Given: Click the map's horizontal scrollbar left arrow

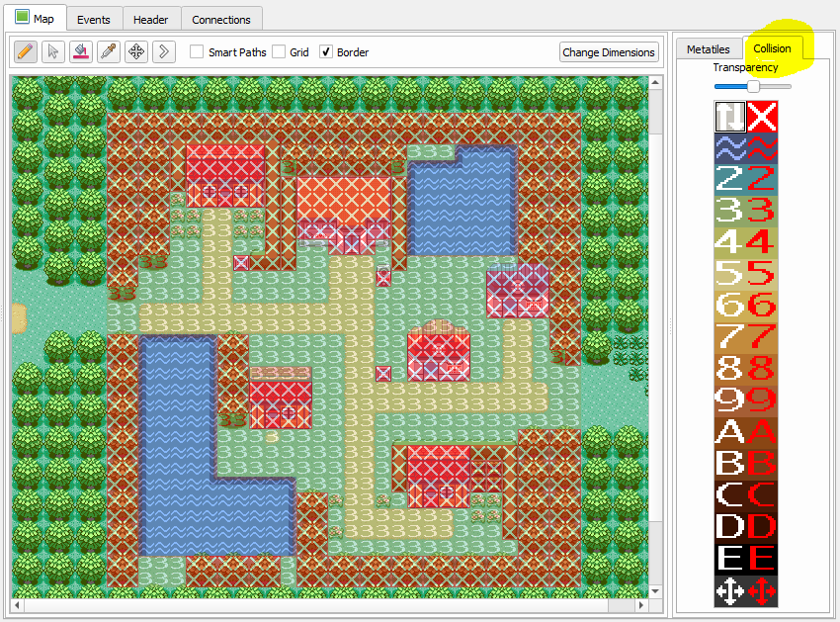Looking at the screenshot, I should coord(17,605).
